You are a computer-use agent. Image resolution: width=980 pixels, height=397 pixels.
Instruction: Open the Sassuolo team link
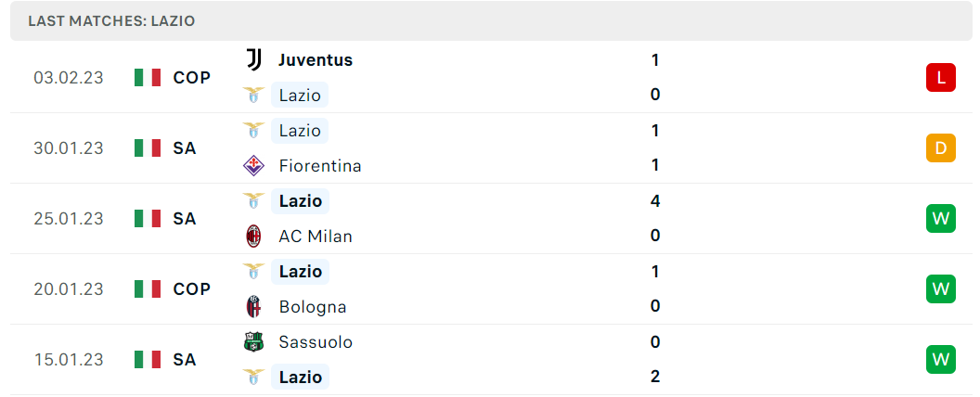tap(316, 342)
